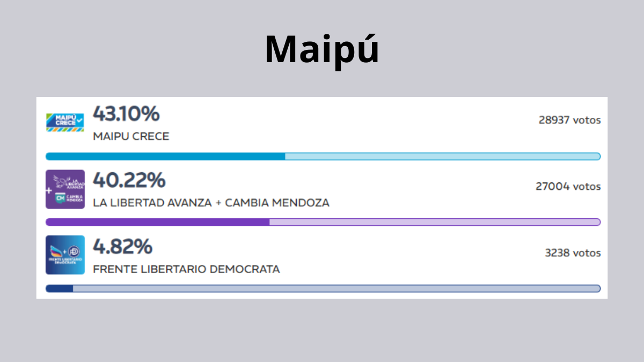Click the filled blue Maipu Crece bar
This screenshot has width=644, height=362.
[x=165, y=157]
